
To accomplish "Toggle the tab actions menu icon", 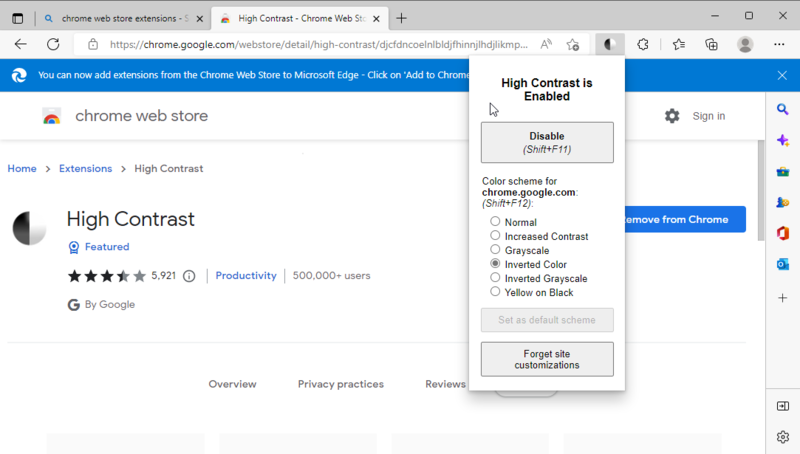I will coord(17,18).
